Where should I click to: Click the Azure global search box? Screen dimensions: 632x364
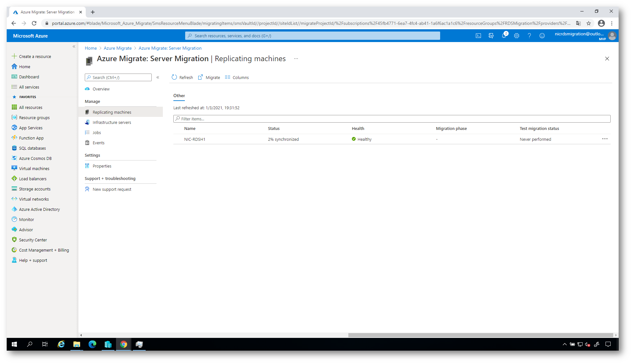point(312,36)
